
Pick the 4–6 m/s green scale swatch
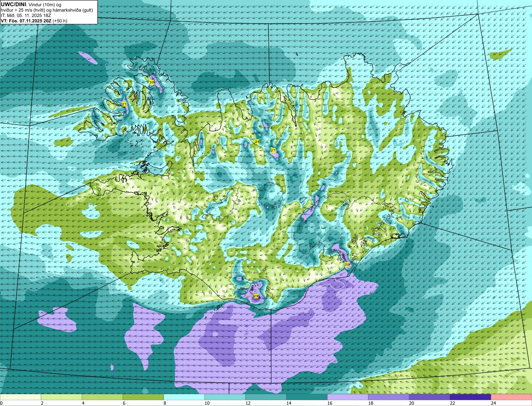(102, 397)
